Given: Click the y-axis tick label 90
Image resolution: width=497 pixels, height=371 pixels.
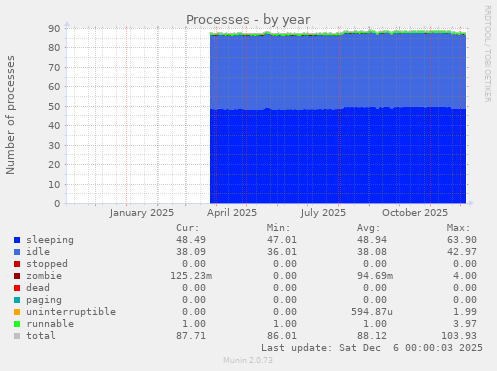Looking at the screenshot, I should click(x=54, y=28).
